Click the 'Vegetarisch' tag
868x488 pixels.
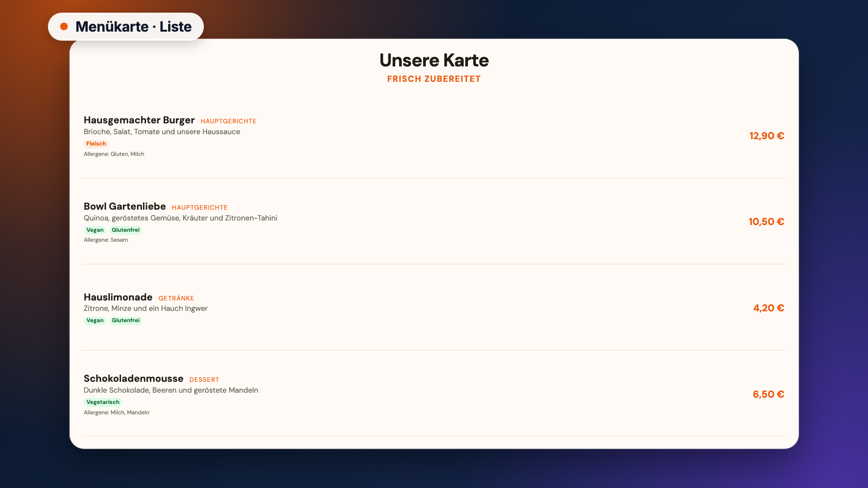[x=103, y=402]
